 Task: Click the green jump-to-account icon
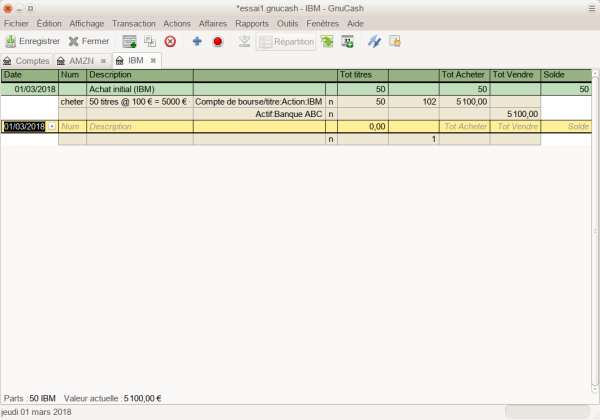327,41
